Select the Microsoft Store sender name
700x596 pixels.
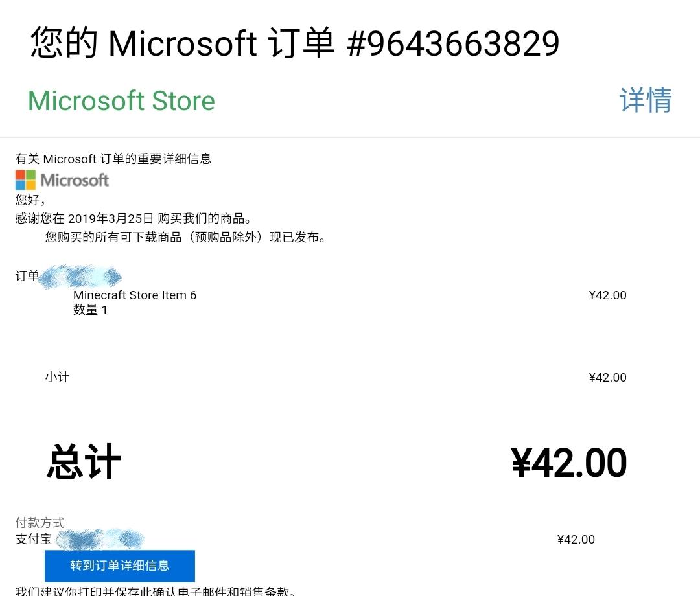coord(121,101)
